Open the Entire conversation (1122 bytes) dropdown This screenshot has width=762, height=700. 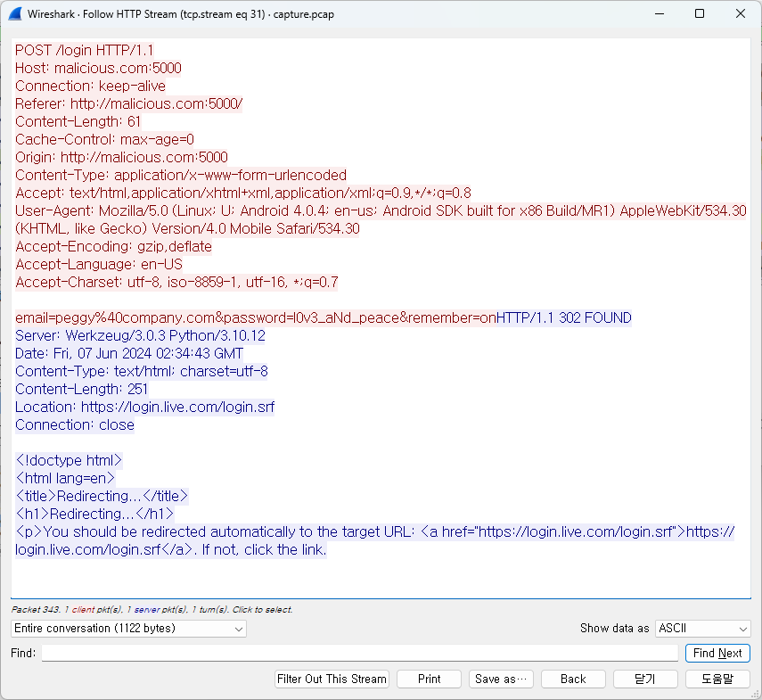pos(128,628)
